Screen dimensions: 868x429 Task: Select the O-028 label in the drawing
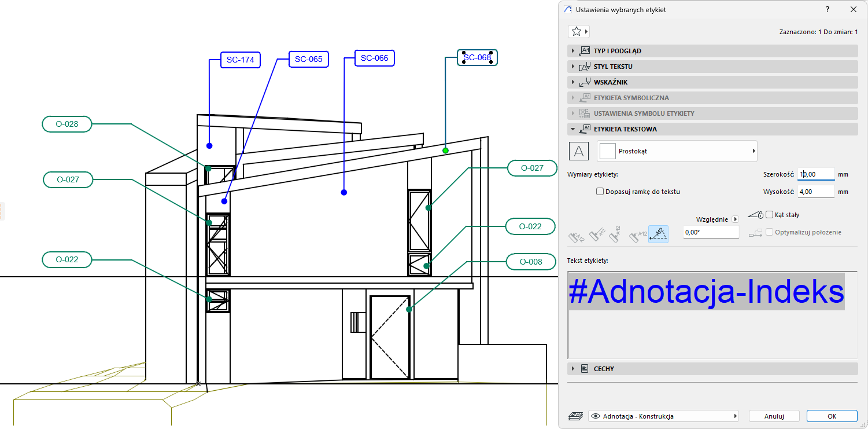point(67,124)
